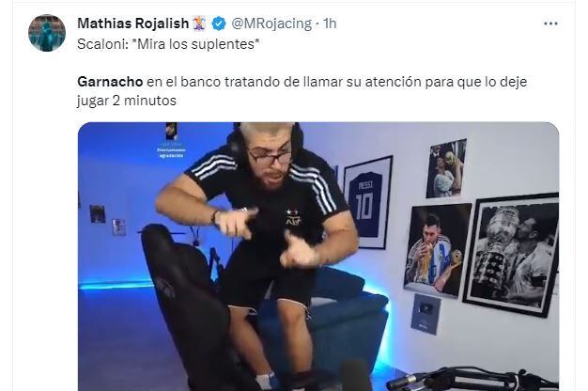The height and width of the screenshot is (391, 588).
Task: Click the small watermark logo atop the video
Action: (x=171, y=131)
